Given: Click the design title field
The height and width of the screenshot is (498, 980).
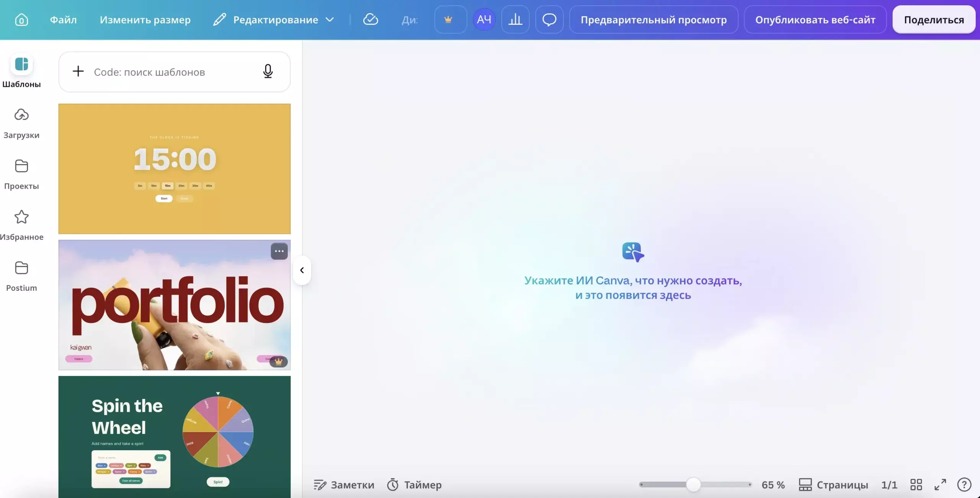Looking at the screenshot, I should point(410,20).
